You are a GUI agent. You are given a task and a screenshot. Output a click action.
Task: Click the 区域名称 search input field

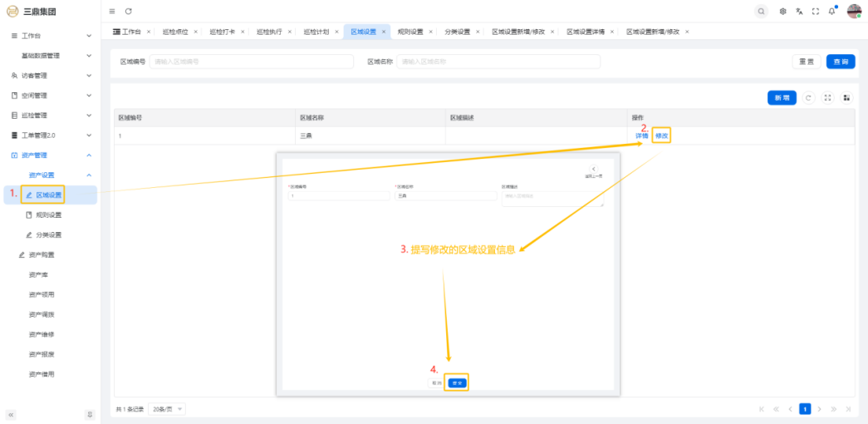[485, 62]
